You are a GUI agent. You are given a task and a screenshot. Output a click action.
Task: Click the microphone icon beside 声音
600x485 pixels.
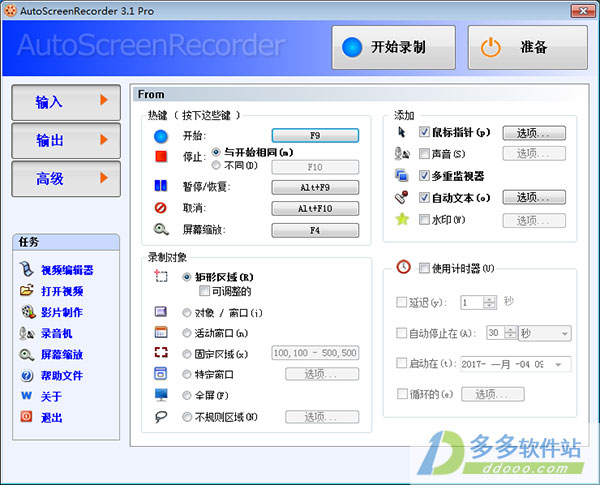[x=402, y=154]
